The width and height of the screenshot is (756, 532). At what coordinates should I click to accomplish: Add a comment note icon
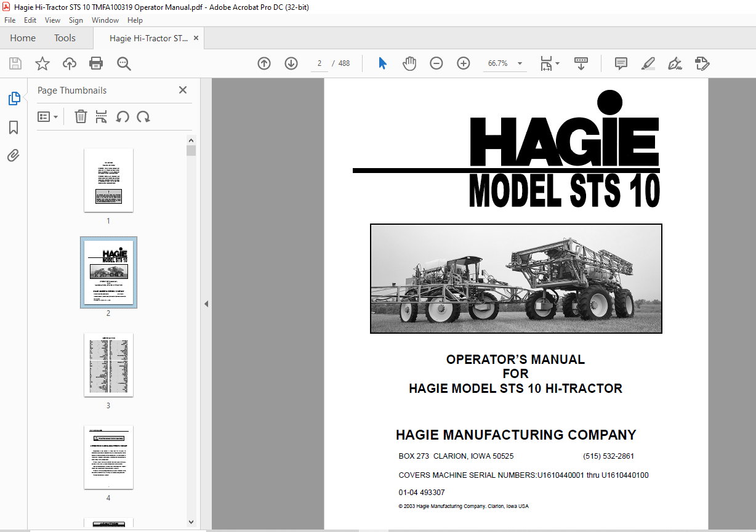pyautogui.click(x=621, y=63)
